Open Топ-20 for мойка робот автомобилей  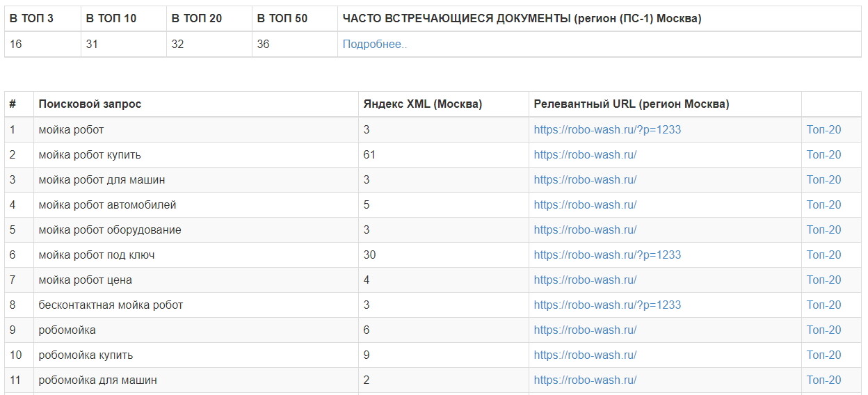[823, 204]
